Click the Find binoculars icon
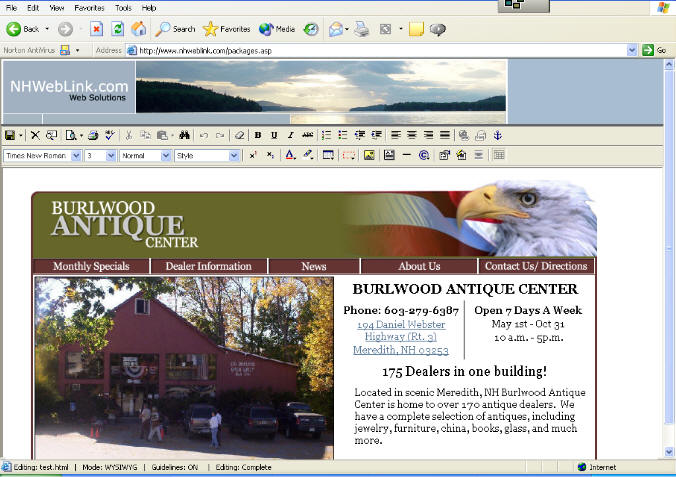Screen dimensions: 676x477 click(185, 135)
